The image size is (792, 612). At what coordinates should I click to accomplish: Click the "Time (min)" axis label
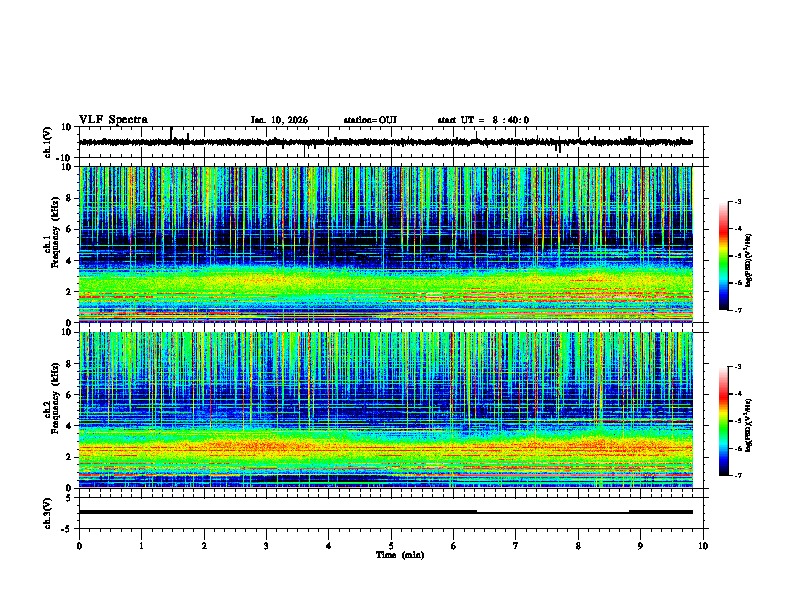click(x=400, y=555)
